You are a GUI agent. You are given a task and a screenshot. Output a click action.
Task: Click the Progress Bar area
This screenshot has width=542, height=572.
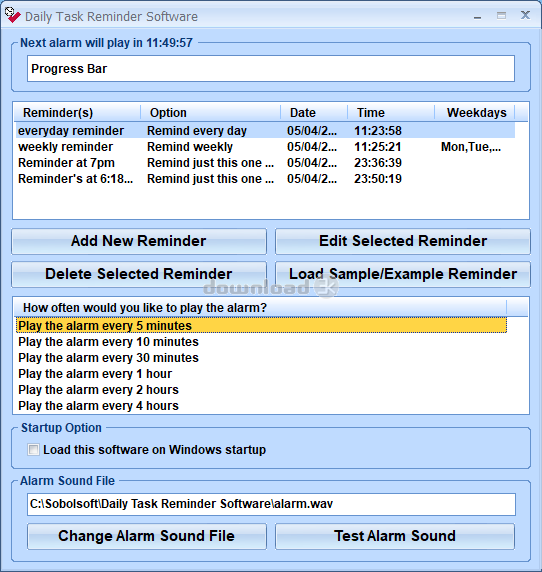pos(271,69)
